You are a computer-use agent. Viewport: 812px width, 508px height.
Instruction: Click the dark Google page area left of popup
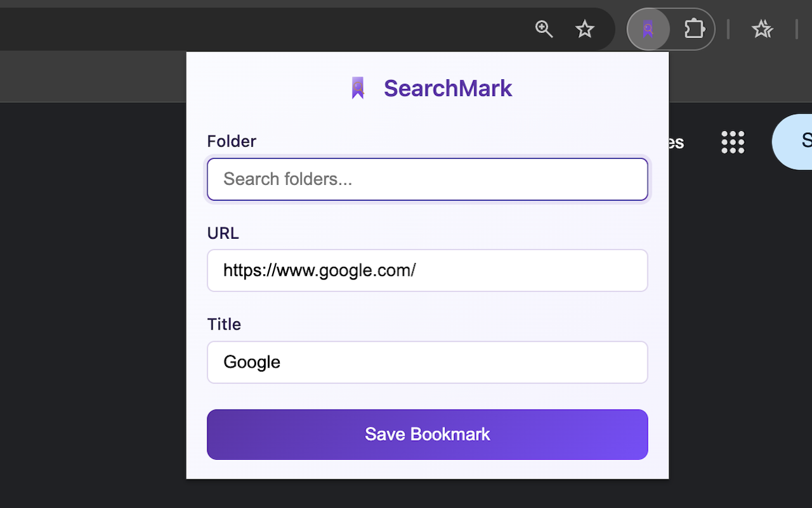[93, 305]
